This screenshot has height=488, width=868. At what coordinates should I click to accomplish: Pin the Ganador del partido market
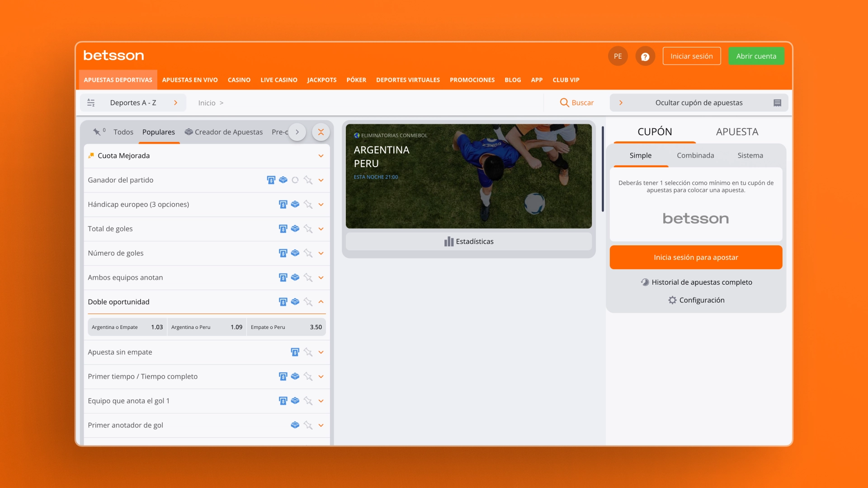pos(308,180)
